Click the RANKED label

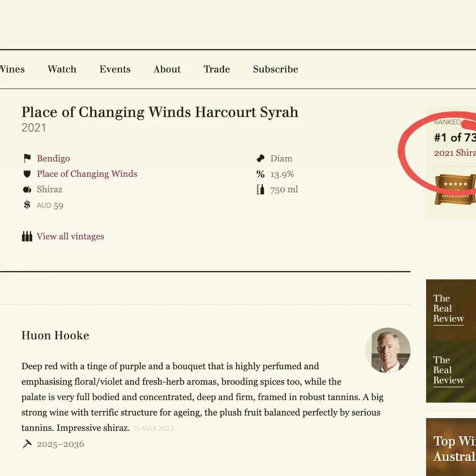[x=447, y=122]
